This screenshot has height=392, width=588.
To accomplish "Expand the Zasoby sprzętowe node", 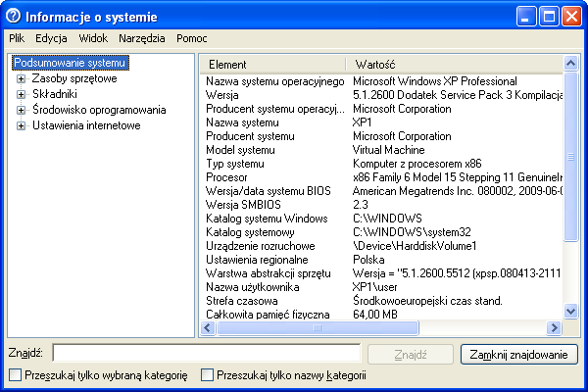I will [21, 78].
